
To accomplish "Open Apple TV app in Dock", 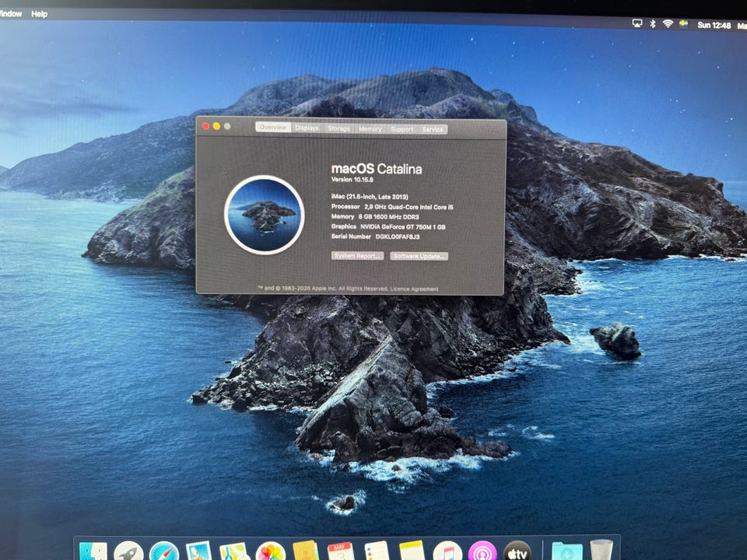I will coord(517,551).
